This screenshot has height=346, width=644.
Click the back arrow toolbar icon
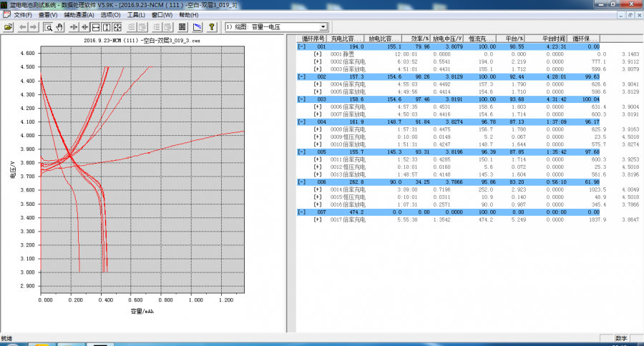[x=23, y=27]
